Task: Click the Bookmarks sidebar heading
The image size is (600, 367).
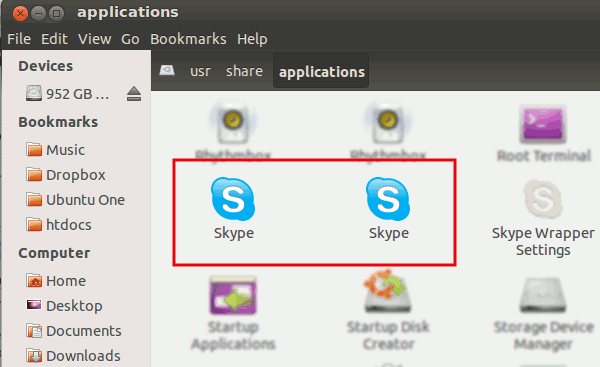Action: (58, 122)
